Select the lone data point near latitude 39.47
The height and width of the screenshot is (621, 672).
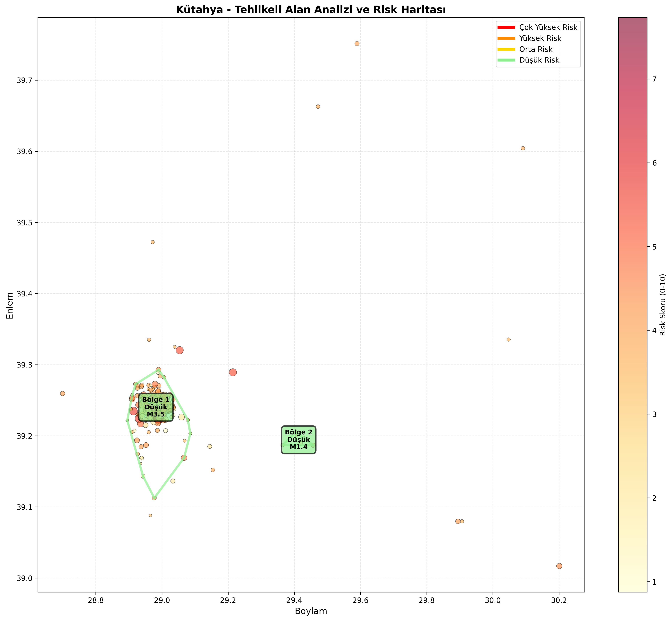coord(153,242)
